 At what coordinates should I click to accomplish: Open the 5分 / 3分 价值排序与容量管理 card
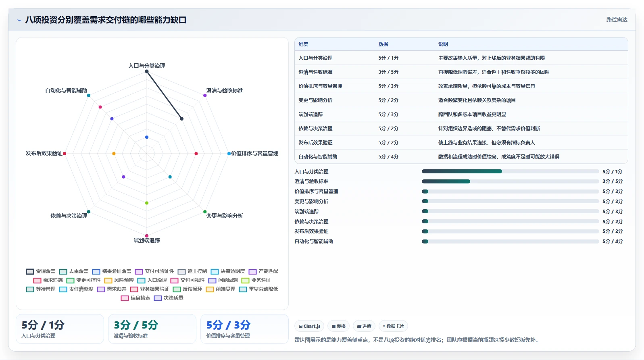pyautogui.click(x=244, y=329)
